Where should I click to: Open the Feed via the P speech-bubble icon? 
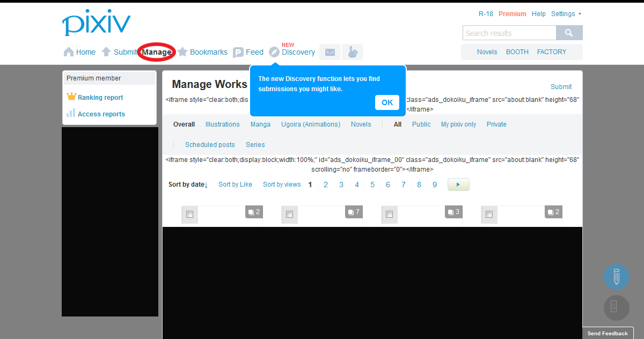pos(238,51)
